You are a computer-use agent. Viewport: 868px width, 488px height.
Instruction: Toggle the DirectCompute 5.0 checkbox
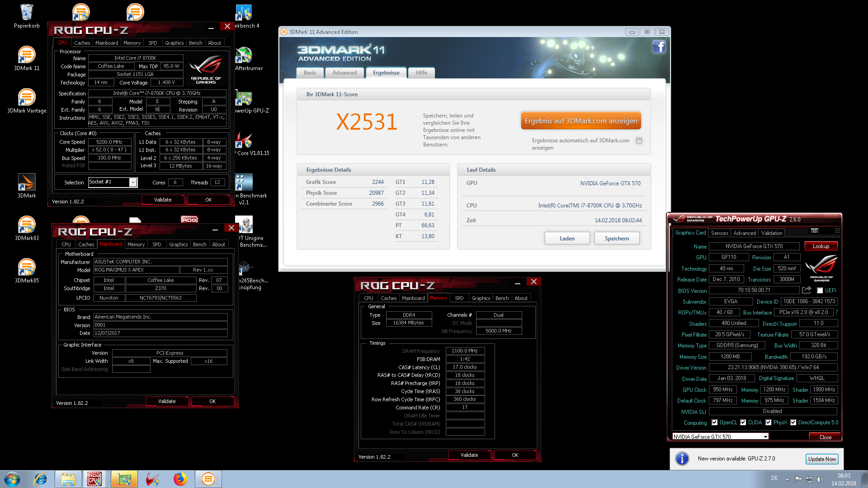point(793,422)
